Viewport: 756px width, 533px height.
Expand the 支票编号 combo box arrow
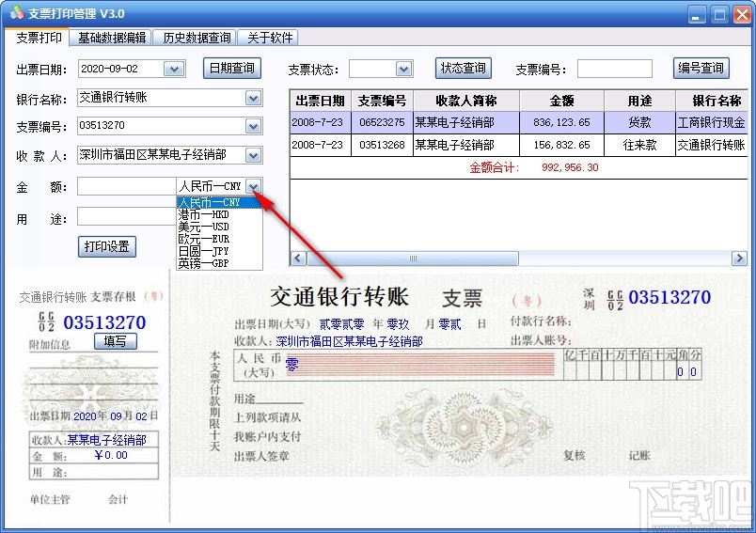tap(253, 127)
